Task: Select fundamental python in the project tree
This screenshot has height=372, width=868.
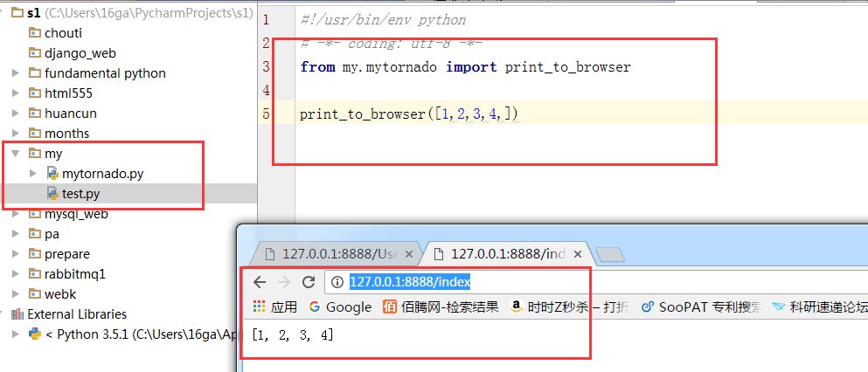Action: click(x=105, y=73)
